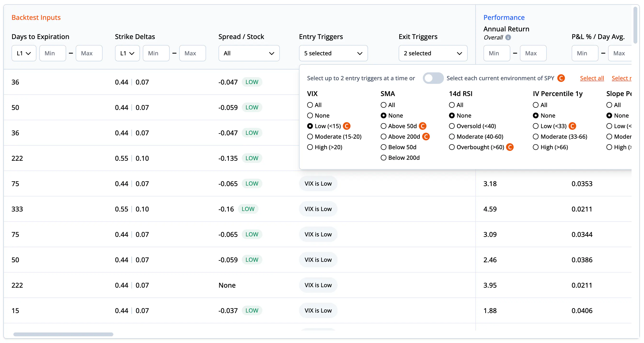The image size is (644, 343).
Task: Select the SMA Below 200d radio option
Action: [384, 158]
